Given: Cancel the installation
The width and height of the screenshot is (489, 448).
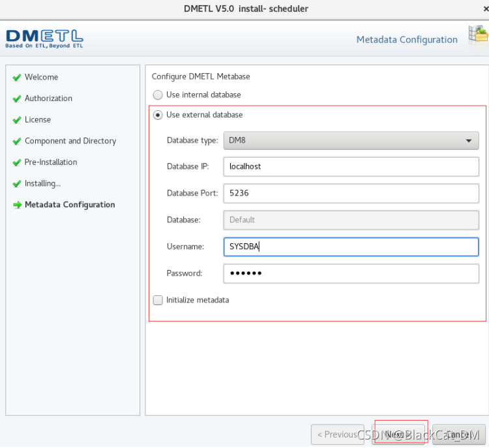Looking at the screenshot, I should point(459,434).
